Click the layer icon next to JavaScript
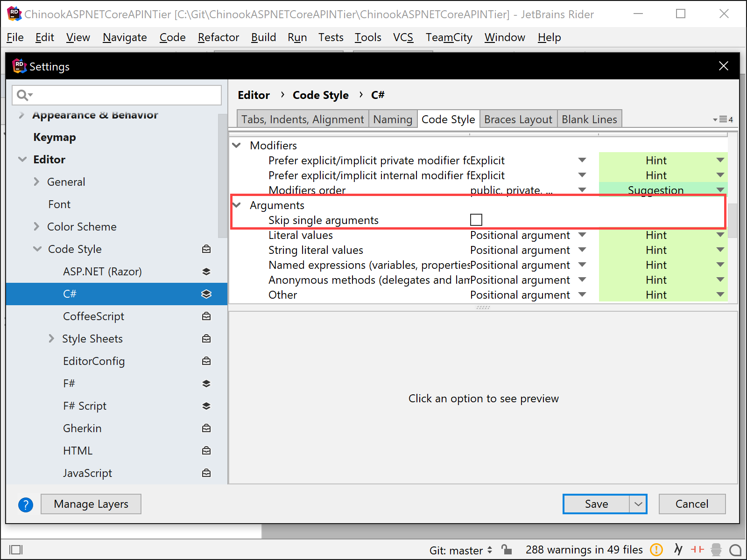Viewport: 747px width, 560px height. tap(206, 473)
